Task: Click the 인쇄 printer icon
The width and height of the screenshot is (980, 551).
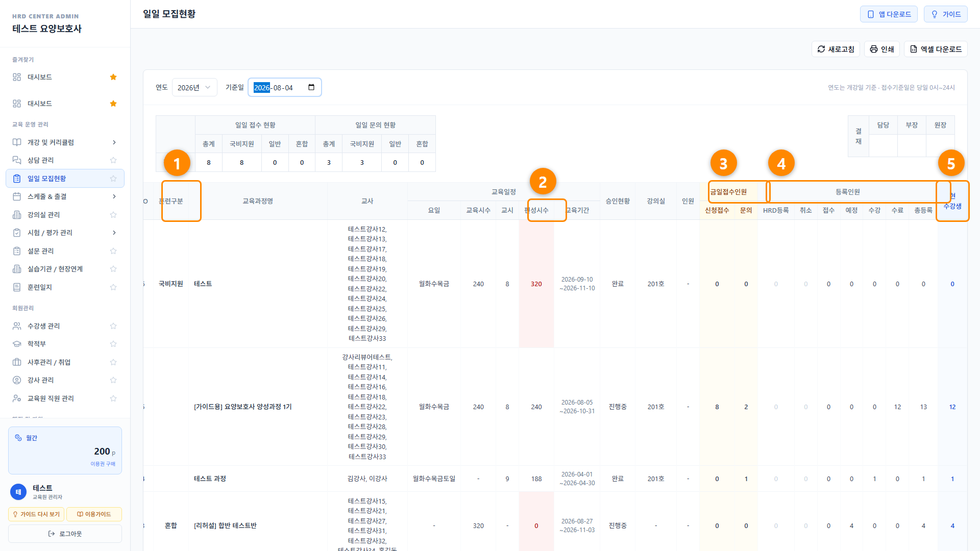Action: pyautogui.click(x=873, y=49)
